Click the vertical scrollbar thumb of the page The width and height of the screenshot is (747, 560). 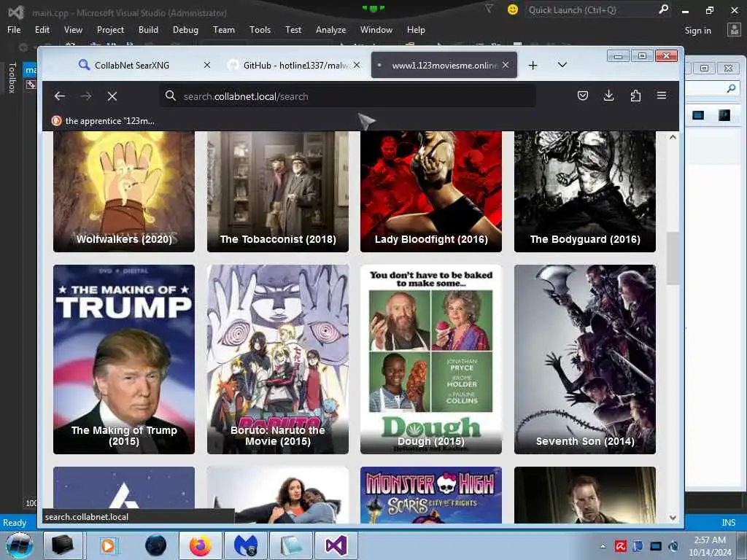click(x=673, y=258)
